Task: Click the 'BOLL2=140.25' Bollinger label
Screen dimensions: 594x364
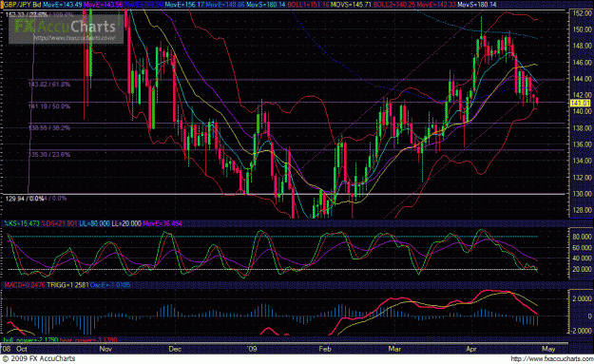Action: pyautogui.click(x=394, y=5)
